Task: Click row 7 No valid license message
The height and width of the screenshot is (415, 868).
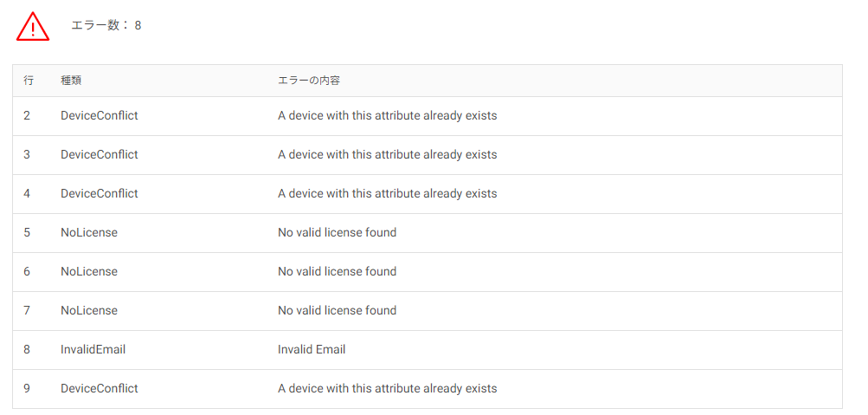Action: coord(338,310)
